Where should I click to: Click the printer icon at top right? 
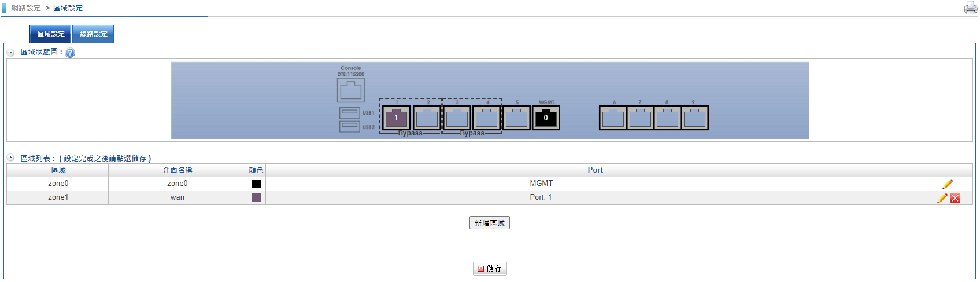point(970,8)
